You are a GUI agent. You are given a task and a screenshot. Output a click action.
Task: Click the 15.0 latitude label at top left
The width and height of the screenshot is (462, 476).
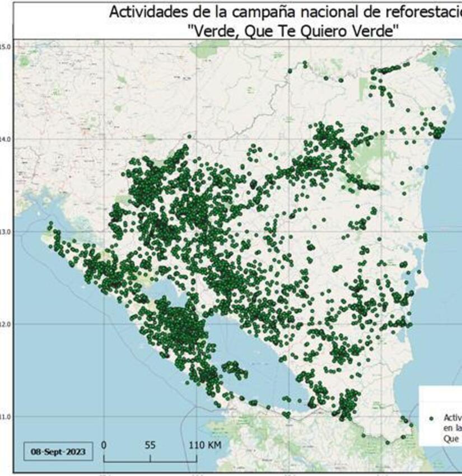click(6, 46)
